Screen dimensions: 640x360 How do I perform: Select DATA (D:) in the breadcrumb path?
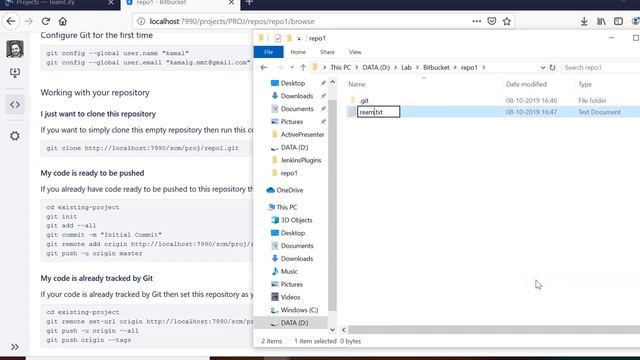click(x=376, y=67)
